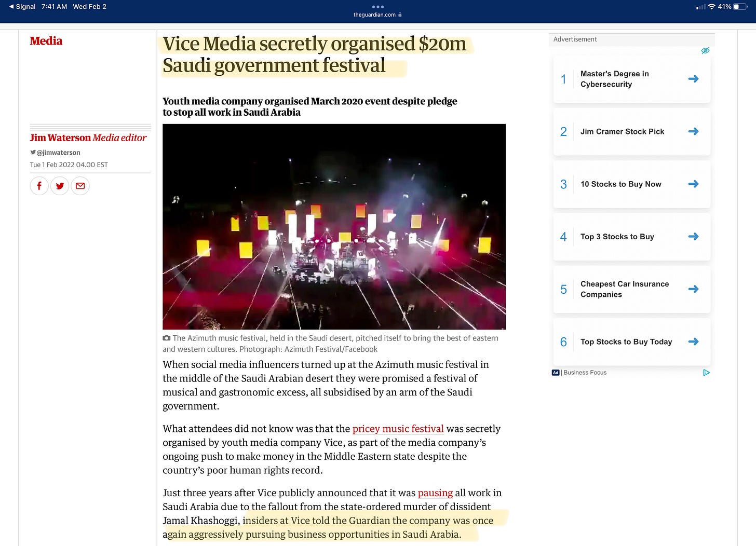
Task: Click Cheapest Car Insurance Companies ad
Action: tap(632, 289)
